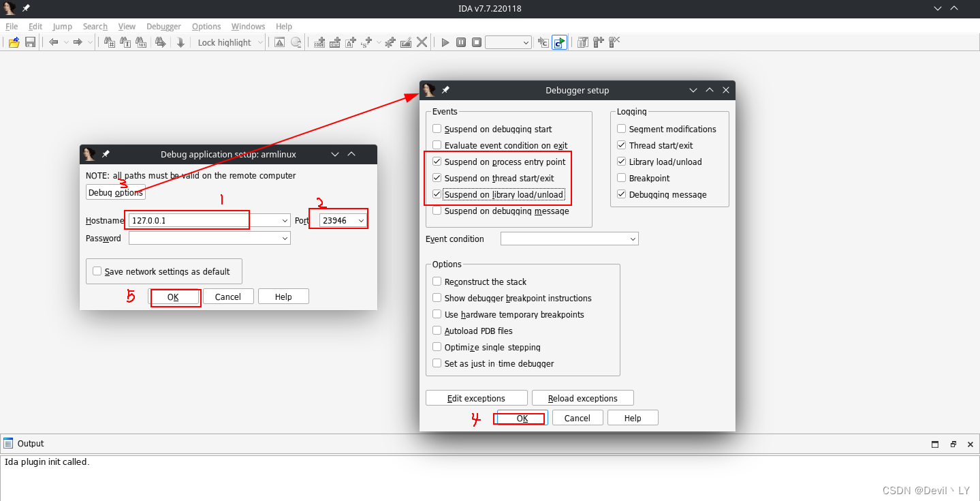Open the debugger selection combo box in the toolbar
980x501 pixels.
(508, 42)
